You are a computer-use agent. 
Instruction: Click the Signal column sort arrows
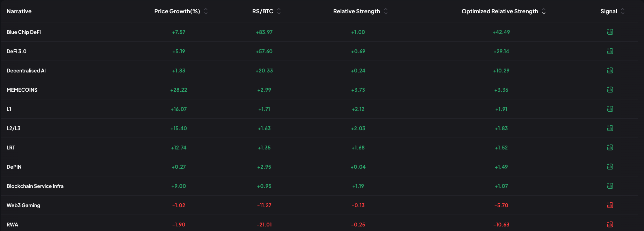point(623,12)
